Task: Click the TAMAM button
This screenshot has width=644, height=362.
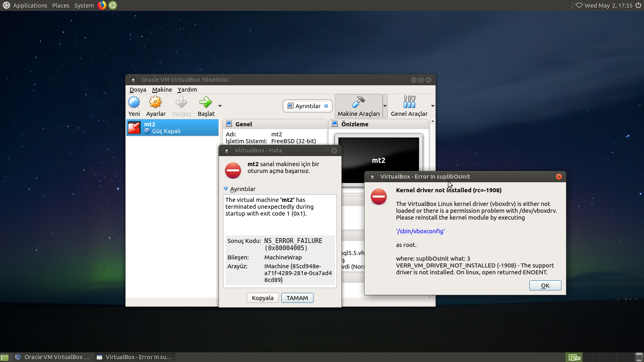Action: point(297,298)
